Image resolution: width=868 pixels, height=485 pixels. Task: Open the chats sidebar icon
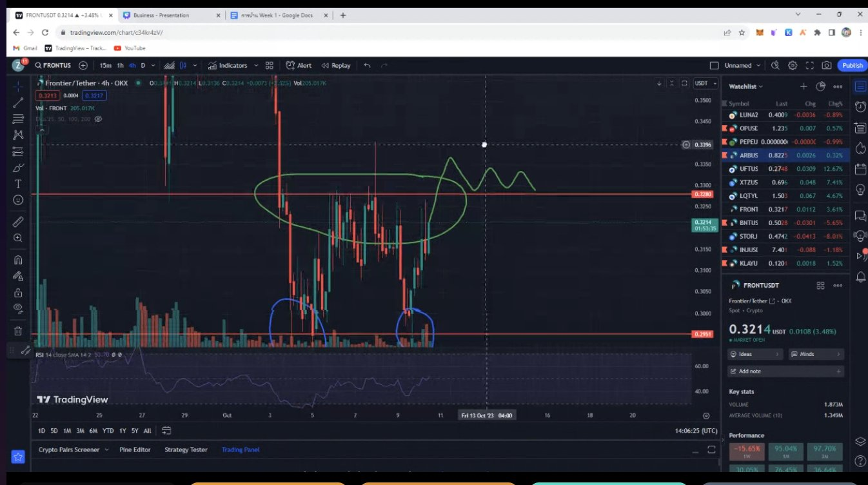(860, 215)
